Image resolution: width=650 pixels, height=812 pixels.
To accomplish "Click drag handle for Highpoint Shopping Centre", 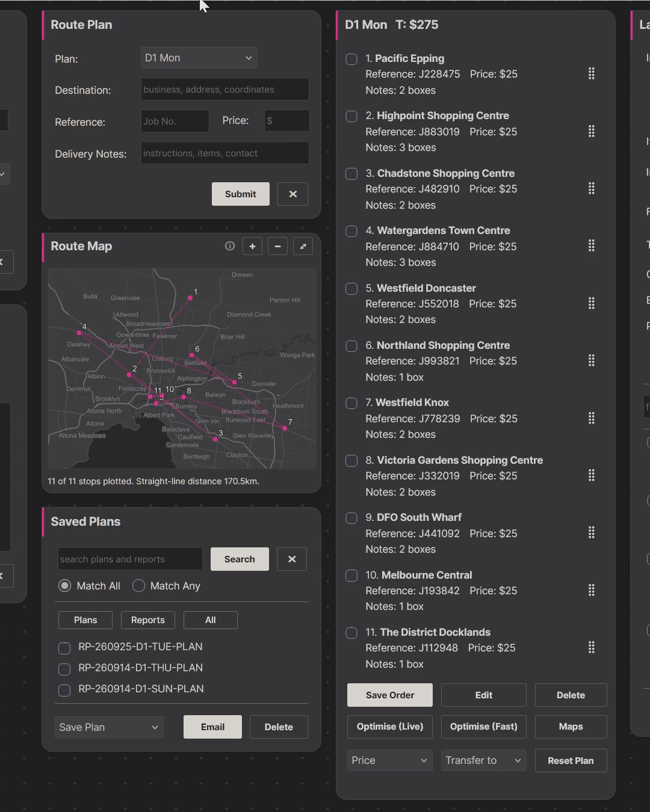I will click(x=592, y=131).
